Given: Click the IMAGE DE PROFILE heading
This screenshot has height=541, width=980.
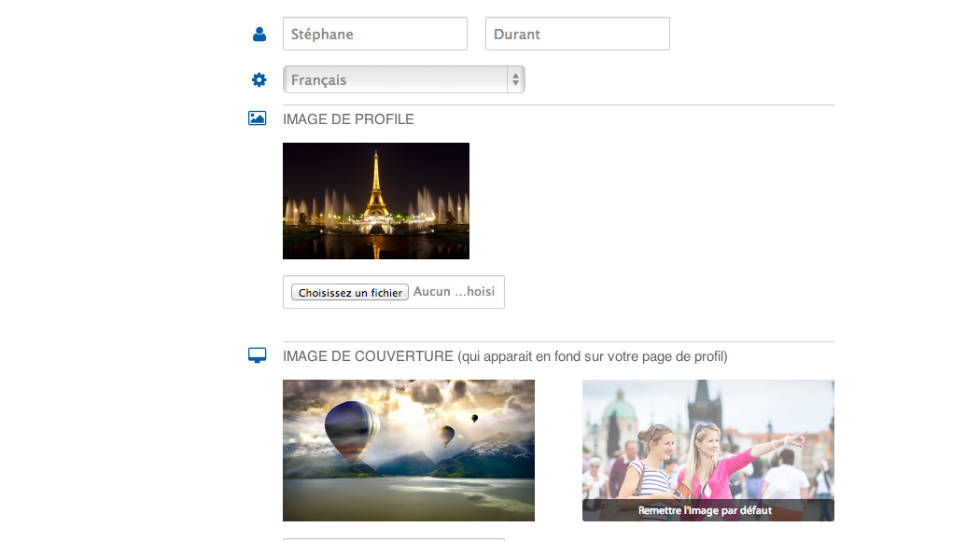Looking at the screenshot, I should [x=348, y=119].
